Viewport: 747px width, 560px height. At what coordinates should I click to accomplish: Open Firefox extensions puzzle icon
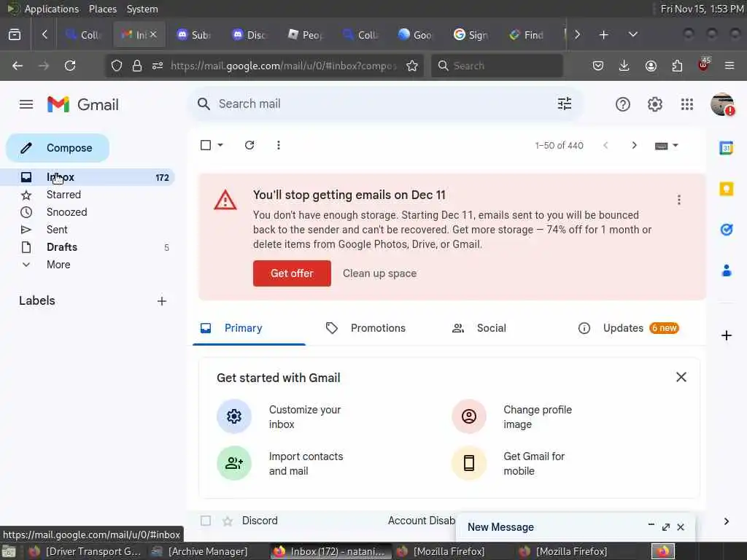pos(677,66)
